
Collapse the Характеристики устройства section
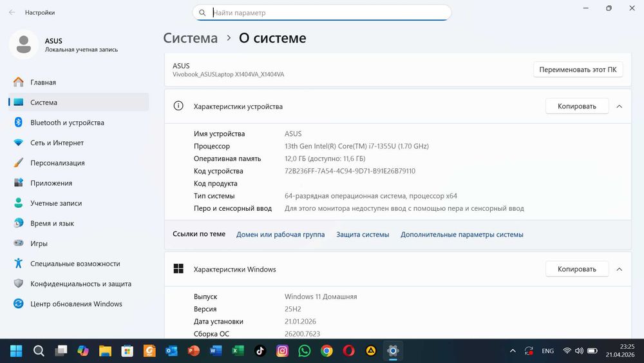click(x=620, y=106)
